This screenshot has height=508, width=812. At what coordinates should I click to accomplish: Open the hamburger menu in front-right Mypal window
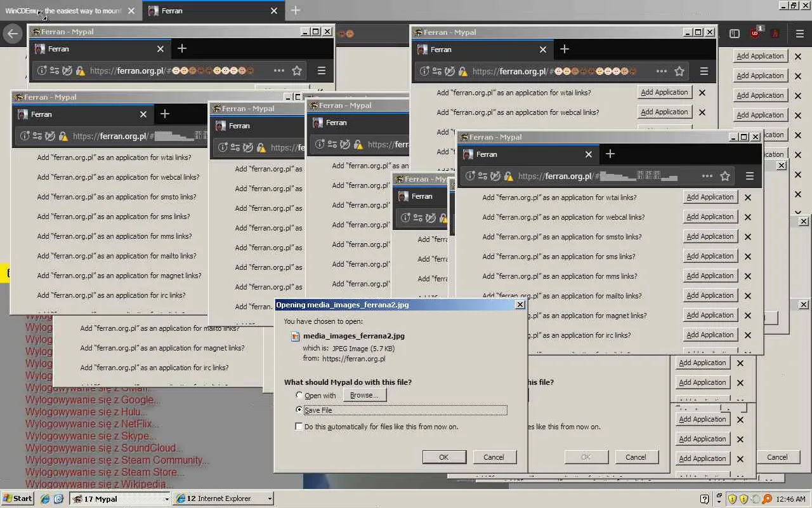(x=750, y=176)
